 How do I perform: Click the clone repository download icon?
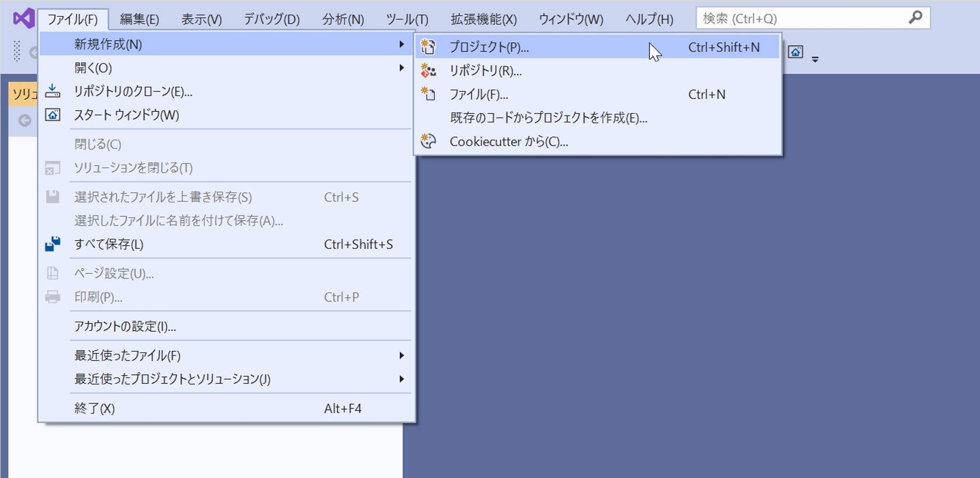coord(52,91)
